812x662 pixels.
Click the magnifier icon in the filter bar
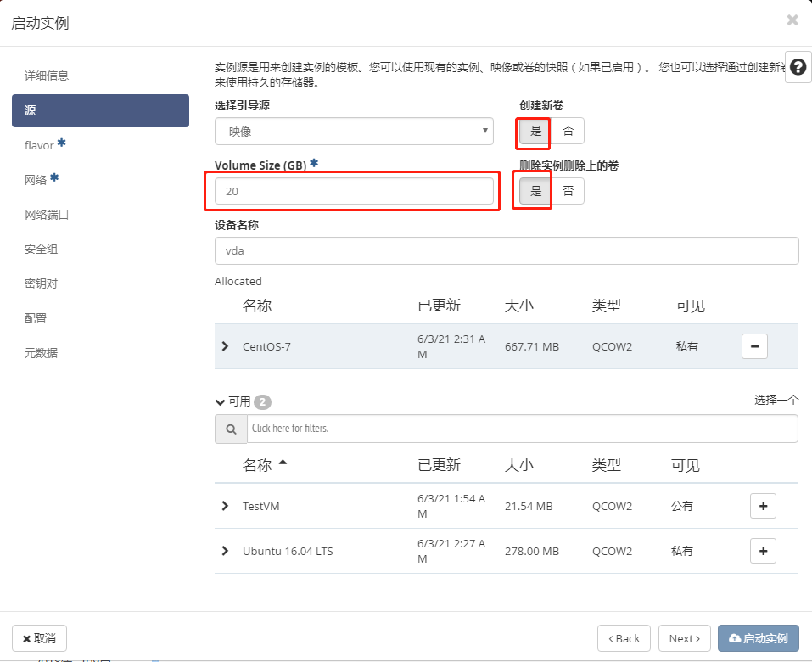[230, 429]
